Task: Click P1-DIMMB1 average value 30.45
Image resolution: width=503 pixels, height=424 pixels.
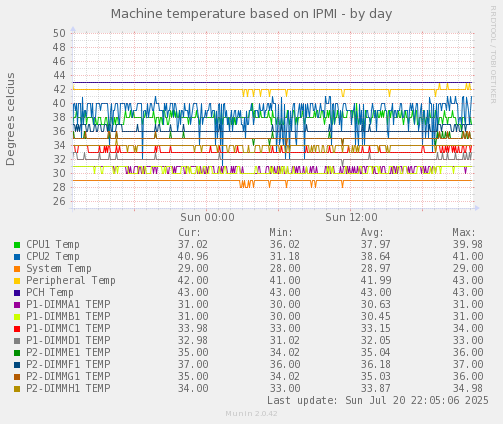Action: pos(376,316)
